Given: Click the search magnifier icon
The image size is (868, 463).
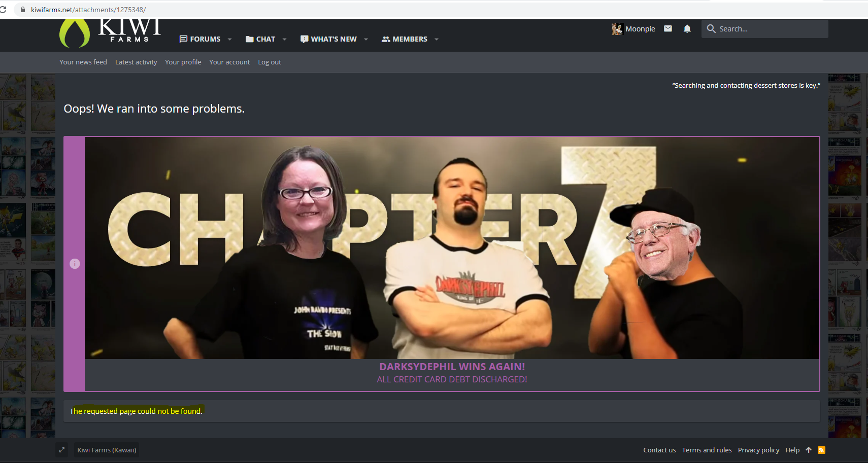Looking at the screenshot, I should point(711,29).
